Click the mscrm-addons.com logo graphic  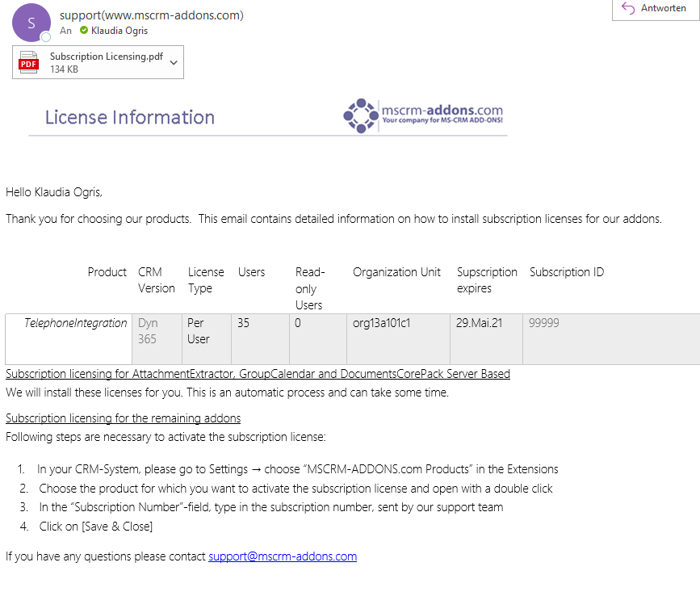click(x=423, y=115)
